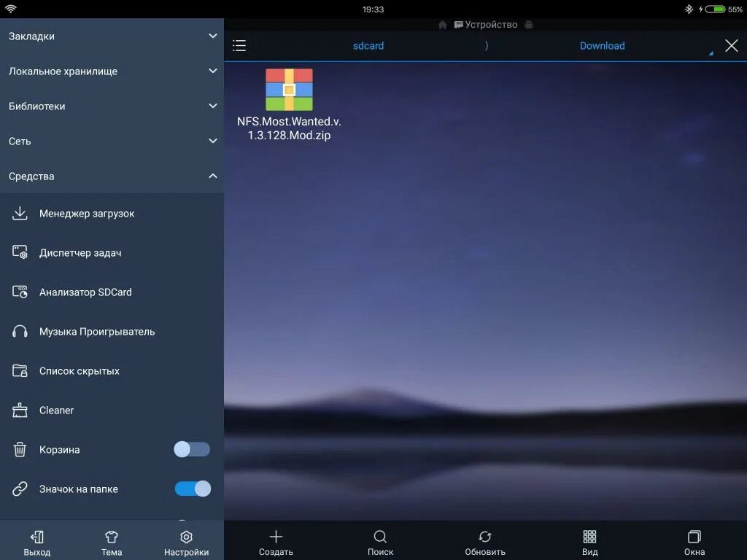Click the storage icon right of Устройство
The width and height of the screenshot is (747, 560).
pos(529,25)
